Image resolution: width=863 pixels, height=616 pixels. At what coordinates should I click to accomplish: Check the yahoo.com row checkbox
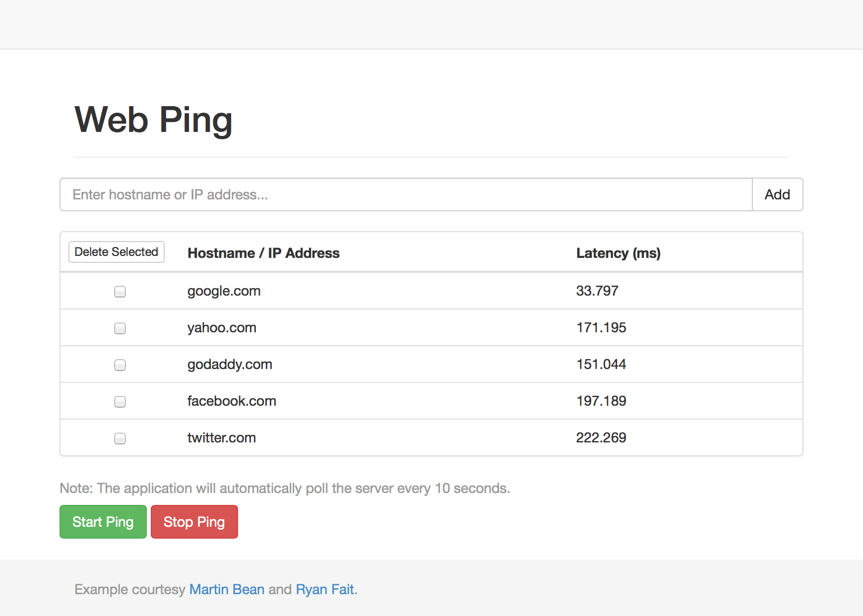(x=120, y=328)
